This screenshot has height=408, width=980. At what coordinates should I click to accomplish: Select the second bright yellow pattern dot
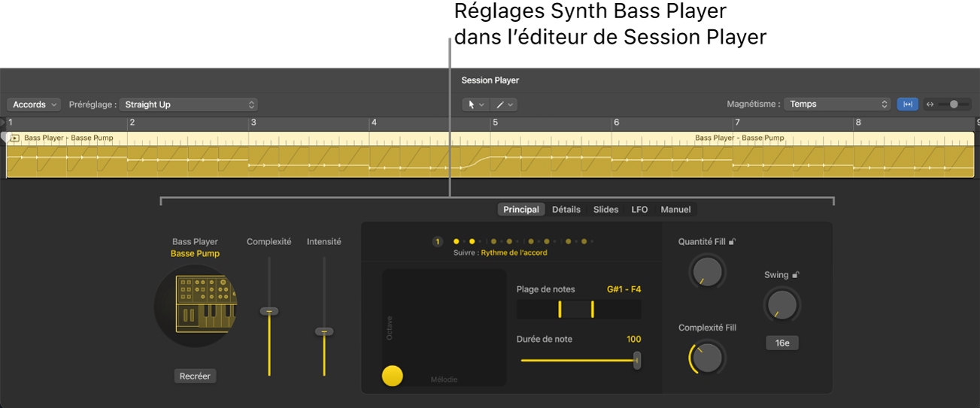click(472, 242)
